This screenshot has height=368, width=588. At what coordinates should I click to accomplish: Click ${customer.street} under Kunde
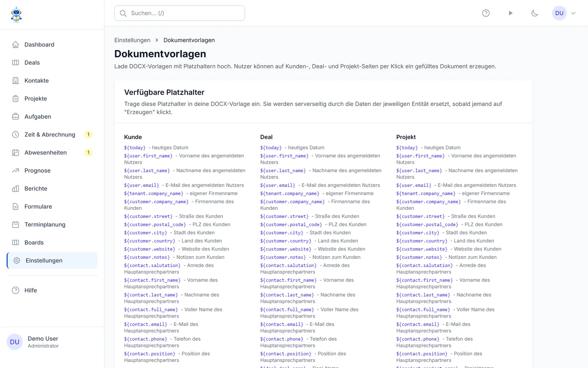148,216
